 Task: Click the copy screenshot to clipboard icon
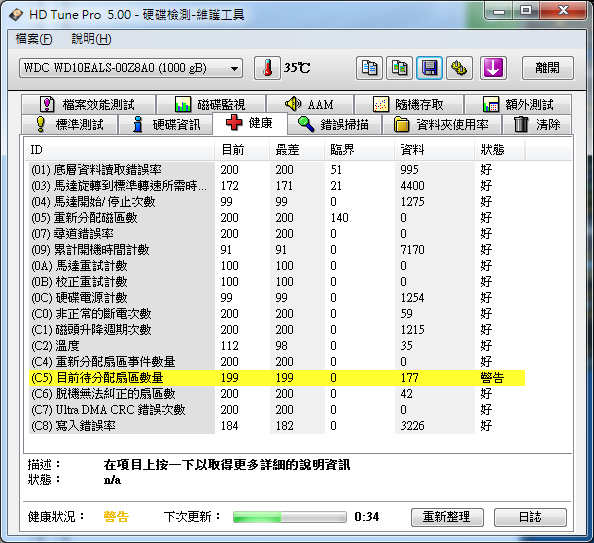(x=399, y=68)
